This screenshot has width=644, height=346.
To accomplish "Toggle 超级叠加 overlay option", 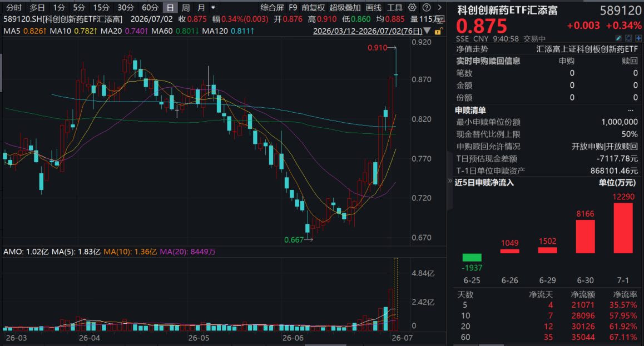I will coord(345,7).
